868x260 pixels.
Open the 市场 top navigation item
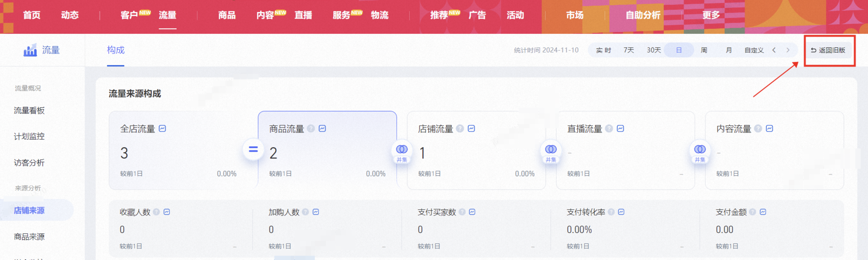(575, 15)
